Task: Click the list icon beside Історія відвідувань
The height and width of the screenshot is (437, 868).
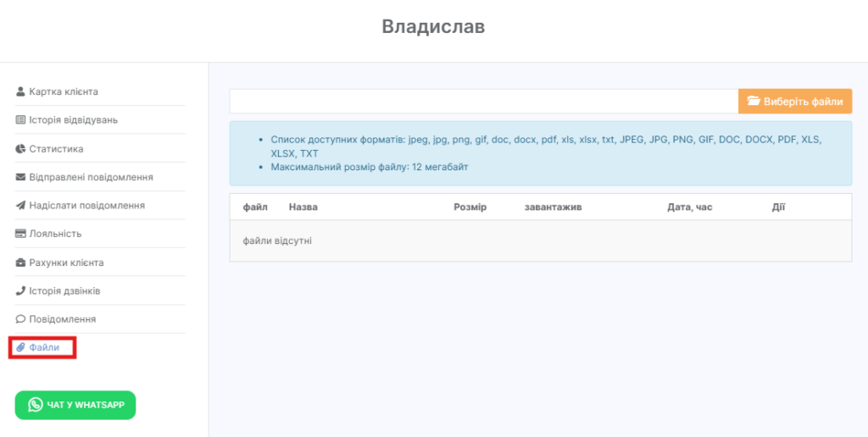Action: (21, 120)
